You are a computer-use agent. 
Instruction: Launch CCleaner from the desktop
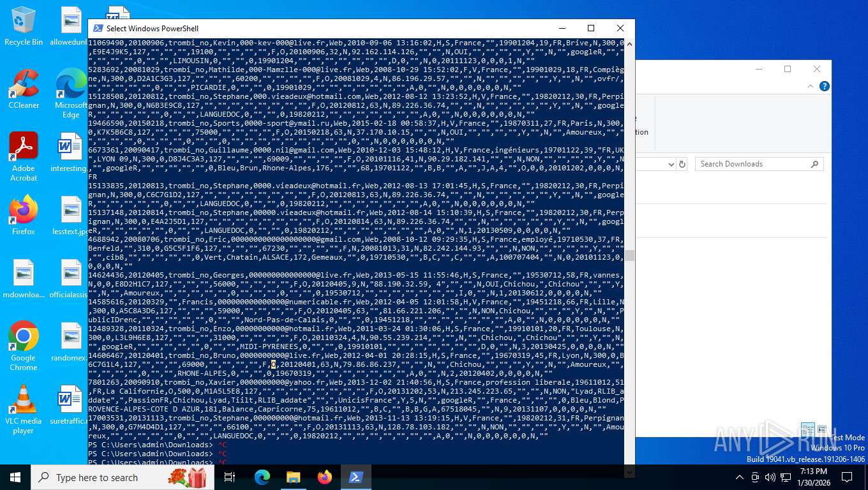[x=24, y=89]
